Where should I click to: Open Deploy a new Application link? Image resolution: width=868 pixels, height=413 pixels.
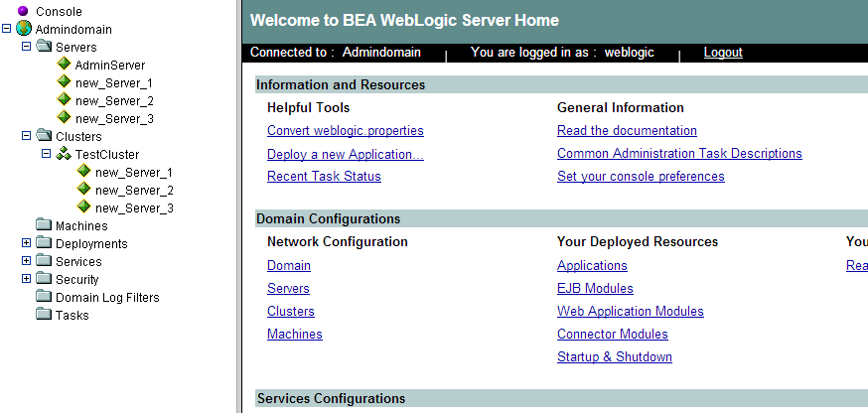tap(345, 154)
